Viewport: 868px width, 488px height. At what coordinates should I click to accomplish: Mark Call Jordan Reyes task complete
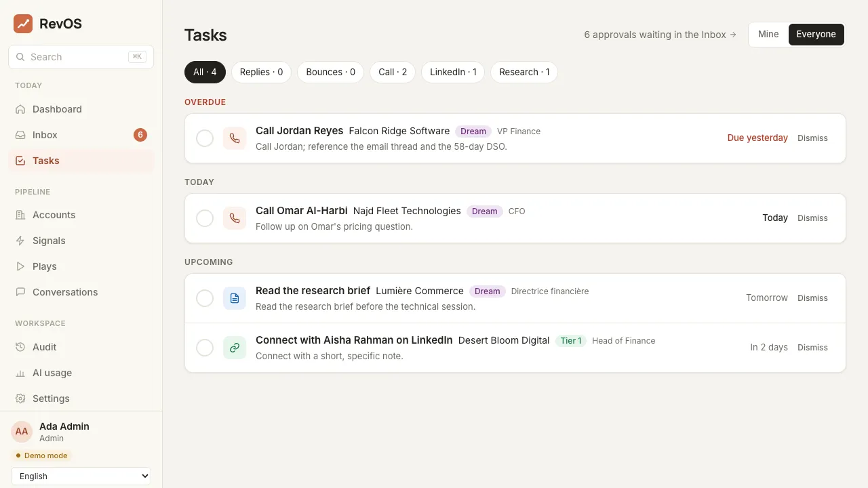pos(205,138)
